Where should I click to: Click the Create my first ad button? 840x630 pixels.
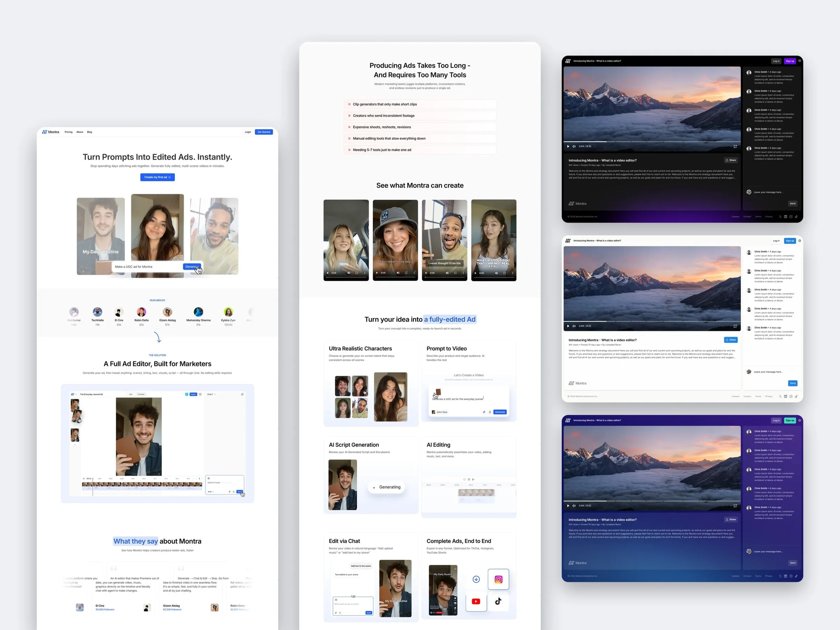[x=157, y=177]
